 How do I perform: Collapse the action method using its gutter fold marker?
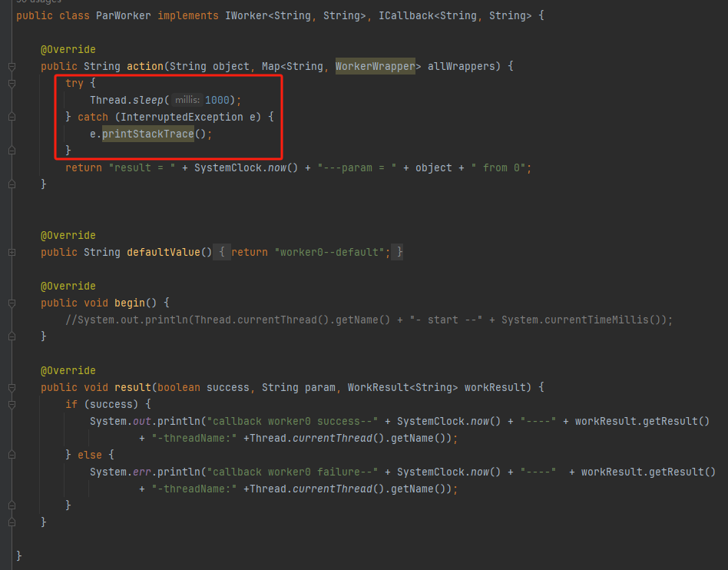[12, 66]
